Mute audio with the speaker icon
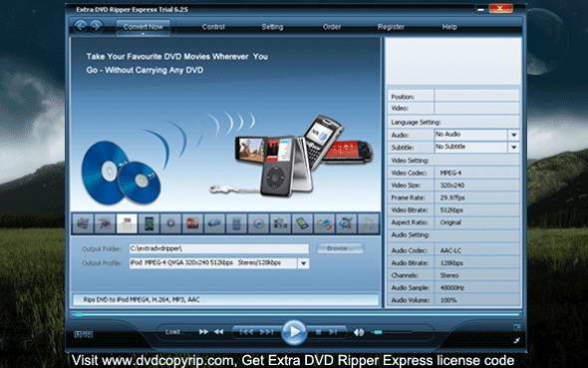 coord(359,332)
